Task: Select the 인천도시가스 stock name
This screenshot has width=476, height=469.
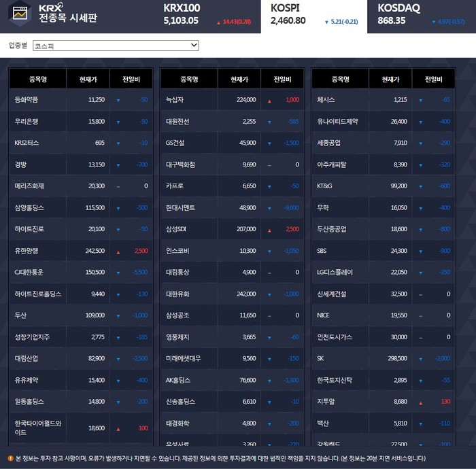Action: (335, 337)
